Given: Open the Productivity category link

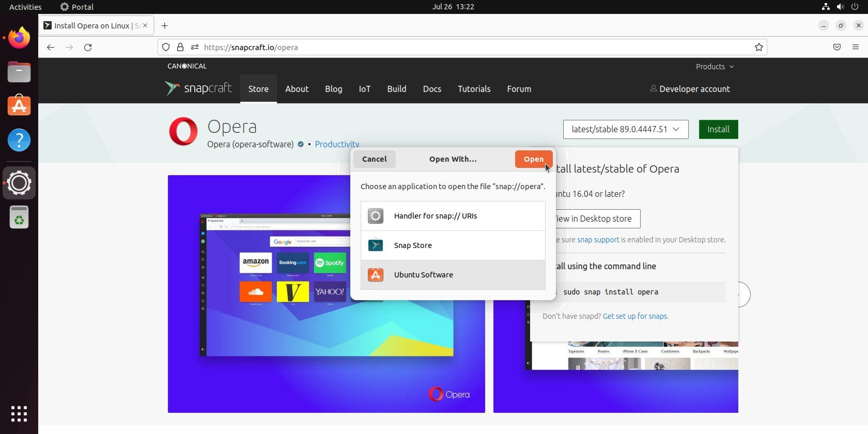Looking at the screenshot, I should (337, 144).
